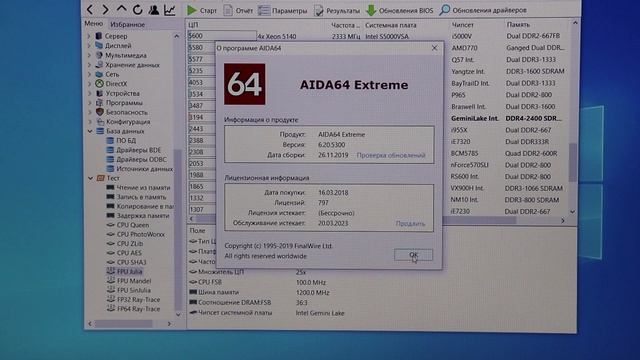Select Безопасность in the tree

pos(127,112)
